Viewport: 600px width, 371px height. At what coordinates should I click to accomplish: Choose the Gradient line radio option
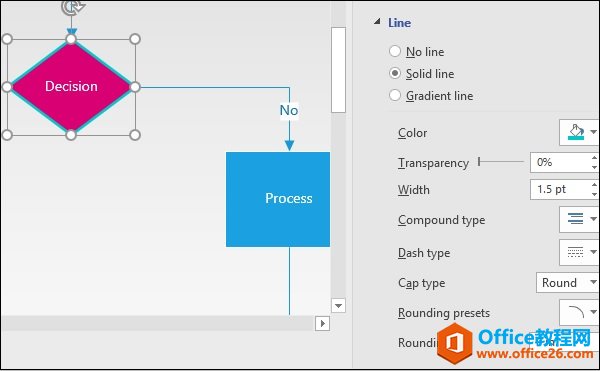[395, 95]
